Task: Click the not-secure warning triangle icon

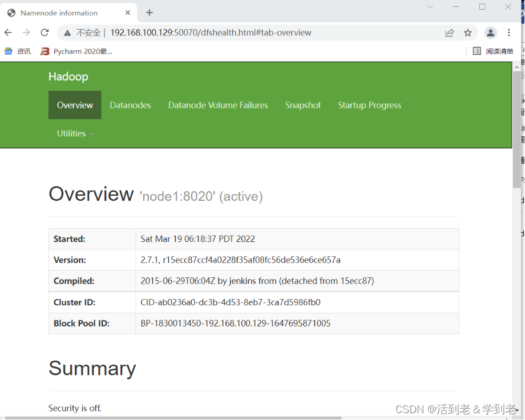Action: coord(67,33)
